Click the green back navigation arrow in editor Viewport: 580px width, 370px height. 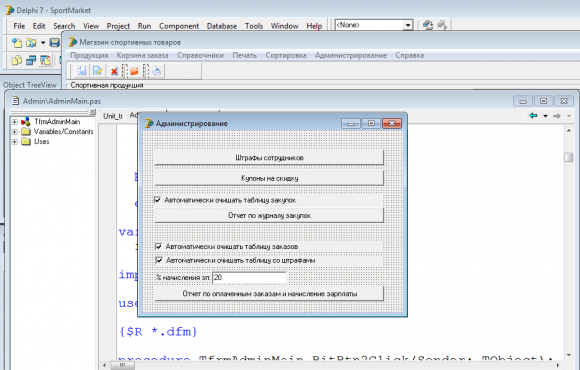click(533, 116)
